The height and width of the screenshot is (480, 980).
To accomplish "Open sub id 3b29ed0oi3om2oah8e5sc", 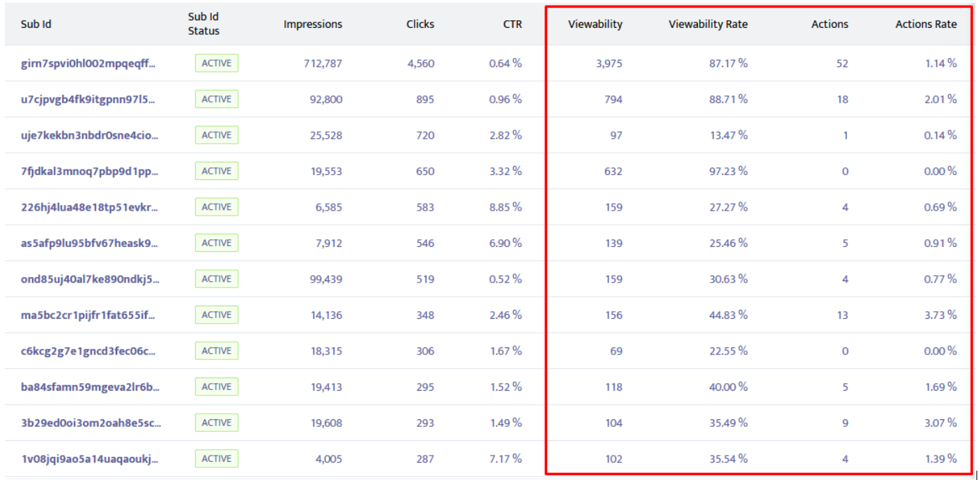I will pos(89,423).
